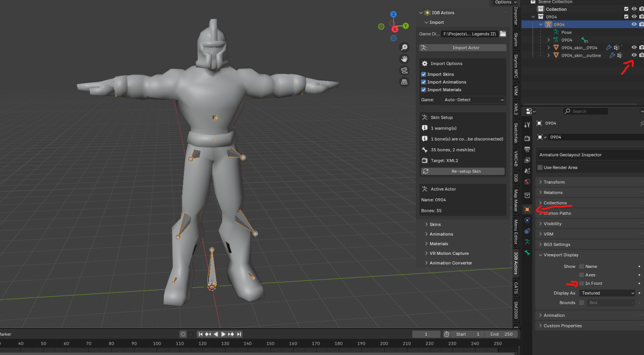644x355 pixels.
Task: Hide 0904_skin__0904 with its eye icon
Action: coord(634,47)
